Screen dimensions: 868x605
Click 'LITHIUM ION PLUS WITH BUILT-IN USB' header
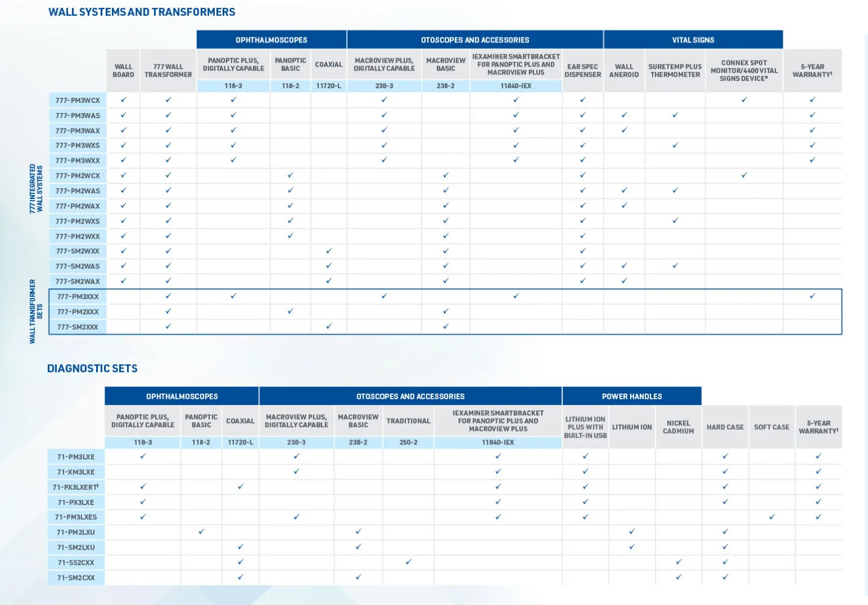click(x=585, y=427)
